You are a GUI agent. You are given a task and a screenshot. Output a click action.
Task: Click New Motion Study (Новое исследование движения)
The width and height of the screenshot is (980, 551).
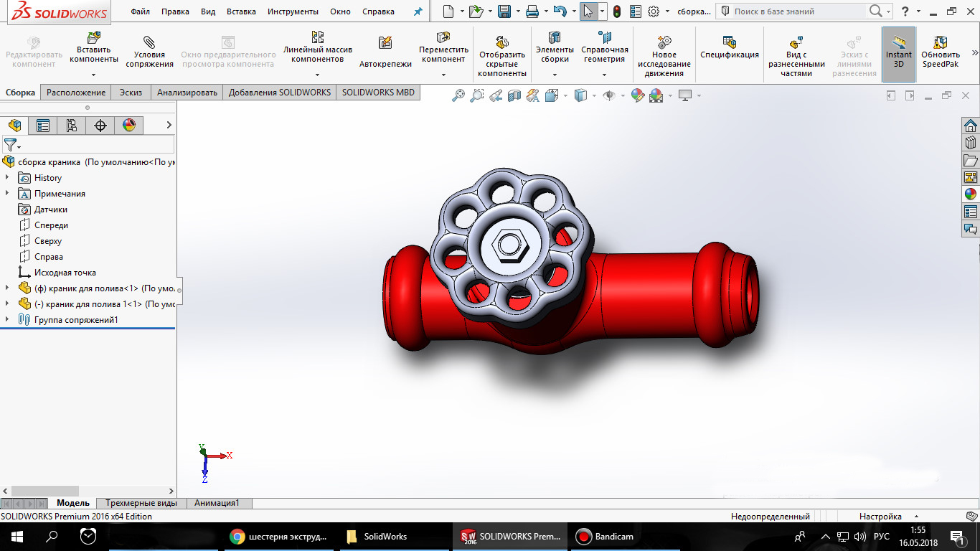(664, 56)
